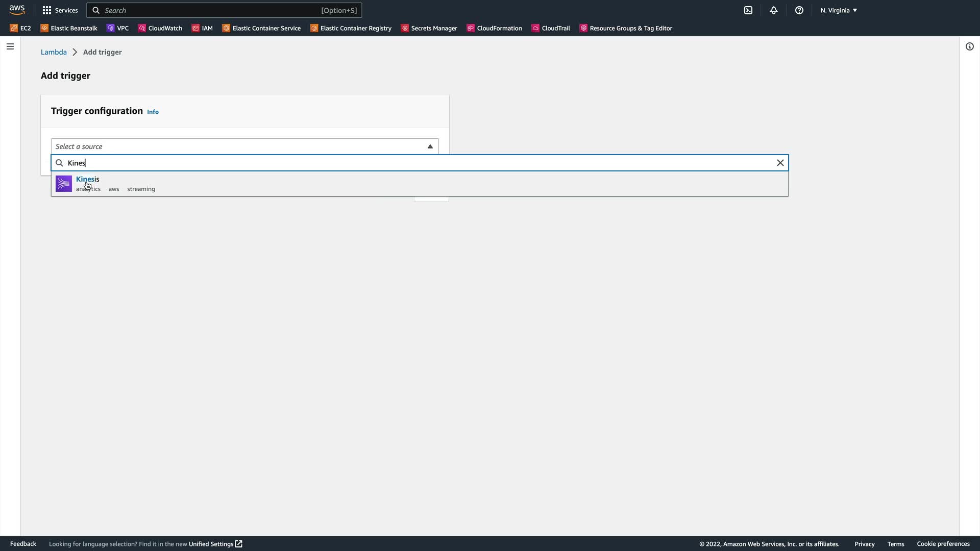Open the Trigger configuration Info link
The width and height of the screenshot is (980, 551).
[153, 112]
